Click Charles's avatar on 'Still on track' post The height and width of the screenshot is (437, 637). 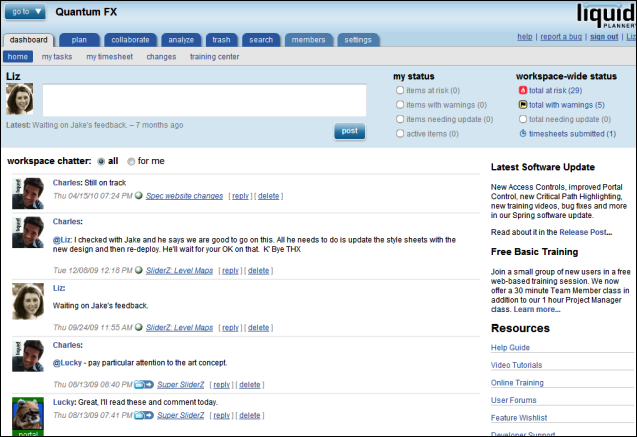pos(28,193)
